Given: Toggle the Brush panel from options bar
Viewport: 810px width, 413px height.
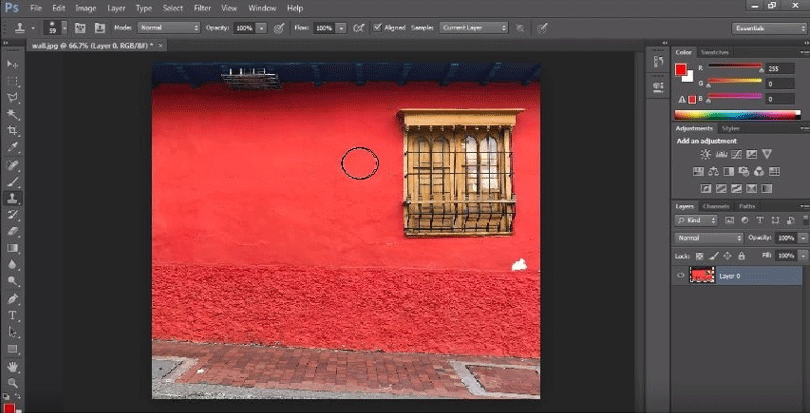Looking at the screenshot, I should [x=81, y=28].
